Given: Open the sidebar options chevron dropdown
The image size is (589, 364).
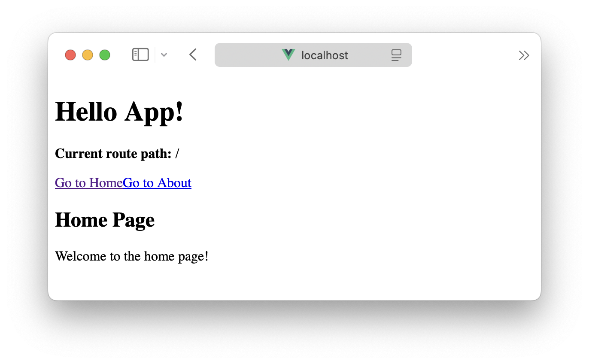Looking at the screenshot, I should click(x=164, y=55).
